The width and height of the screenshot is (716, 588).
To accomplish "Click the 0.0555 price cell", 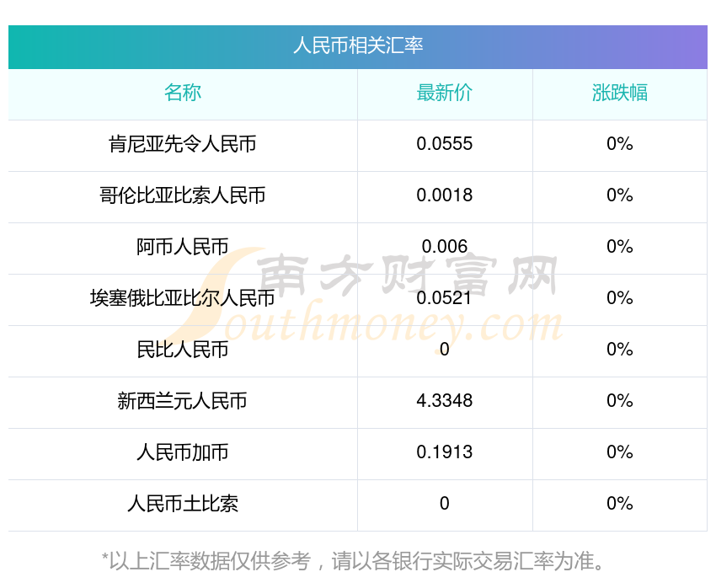I will click(444, 144).
